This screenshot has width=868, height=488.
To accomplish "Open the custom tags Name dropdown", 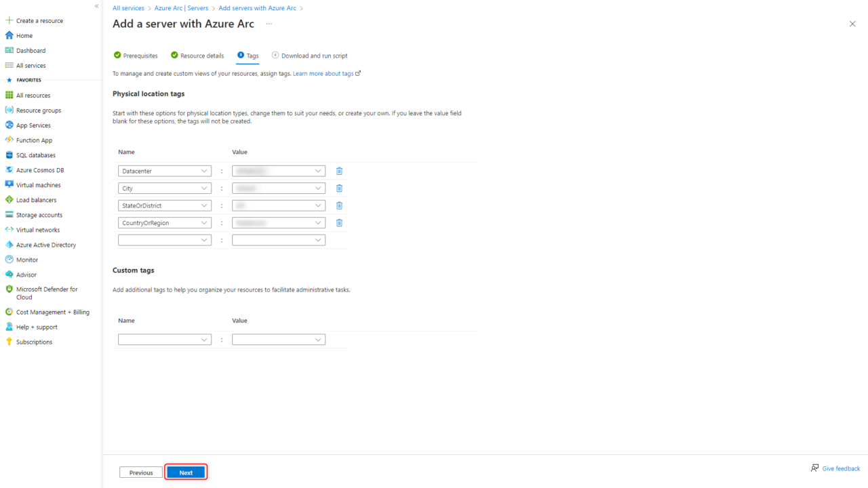I will pyautogui.click(x=165, y=340).
